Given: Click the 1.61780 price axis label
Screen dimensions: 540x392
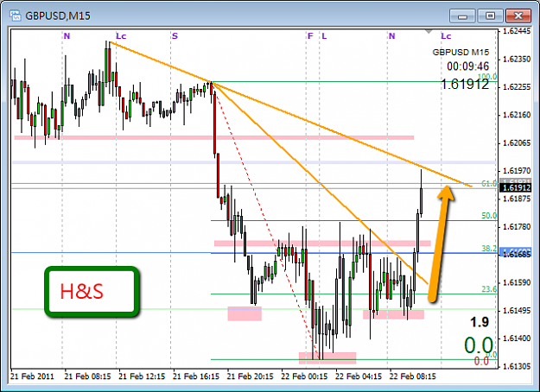Looking at the screenshot, I should 517,227.
